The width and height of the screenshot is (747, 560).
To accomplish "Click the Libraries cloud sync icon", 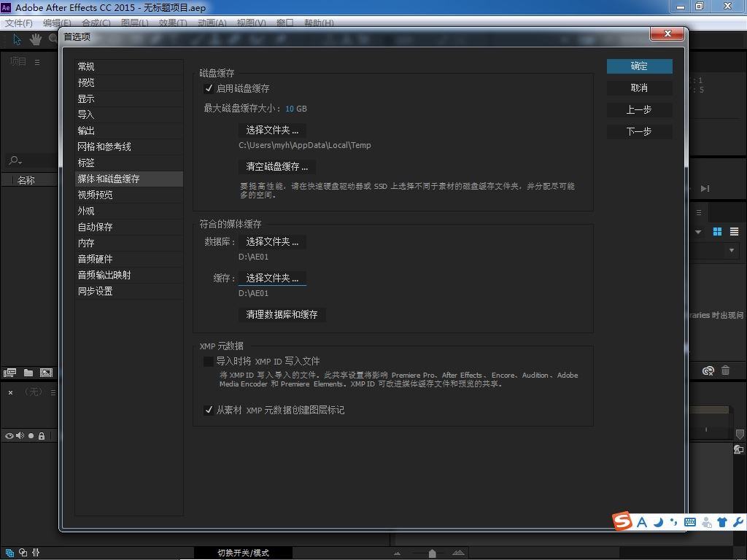I will click(x=708, y=370).
